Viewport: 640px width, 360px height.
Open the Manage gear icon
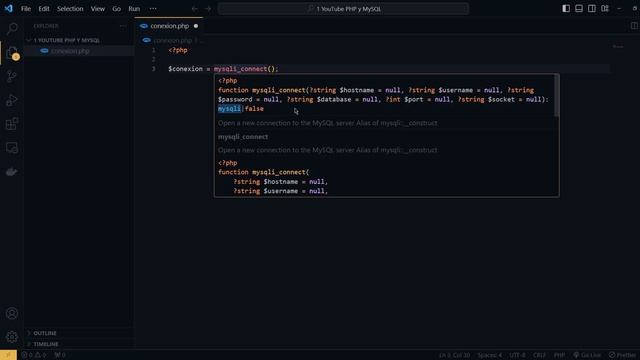pyautogui.click(x=12, y=337)
